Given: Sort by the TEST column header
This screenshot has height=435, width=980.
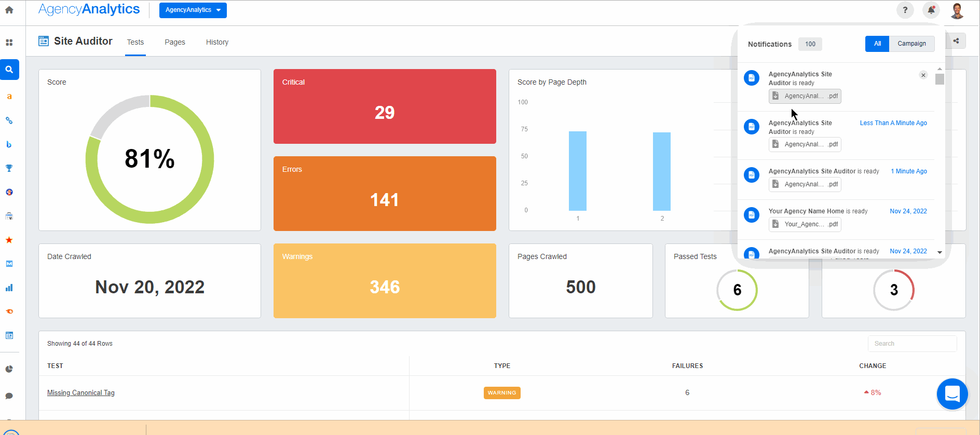Looking at the screenshot, I should (x=55, y=366).
